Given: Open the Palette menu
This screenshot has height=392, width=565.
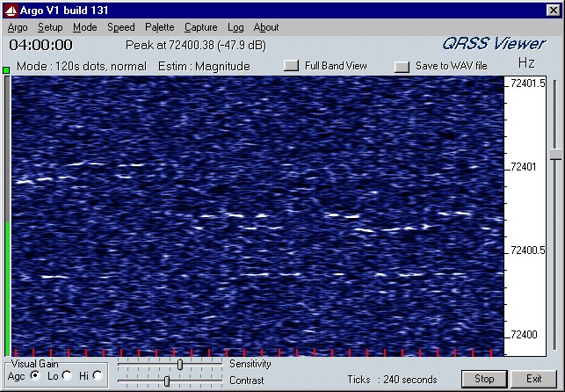Looking at the screenshot, I should [x=160, y=27].
